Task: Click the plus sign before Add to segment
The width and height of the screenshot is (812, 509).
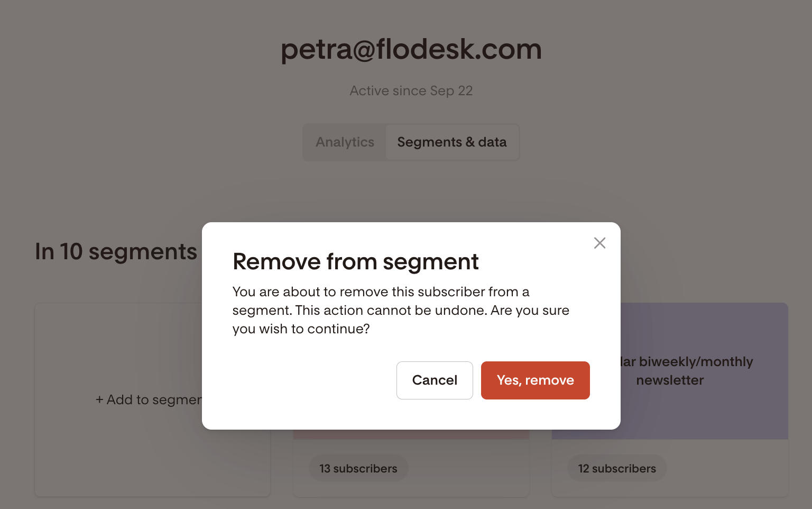Action: (x=99, y=400)
